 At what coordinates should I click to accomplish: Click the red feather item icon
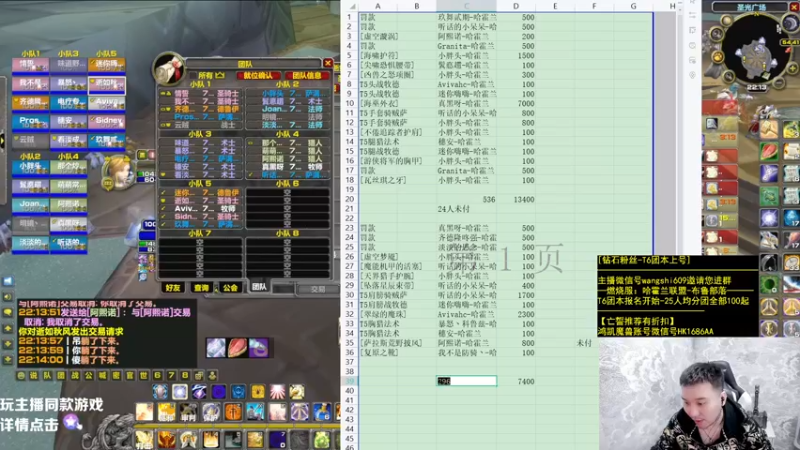point(237,348)
